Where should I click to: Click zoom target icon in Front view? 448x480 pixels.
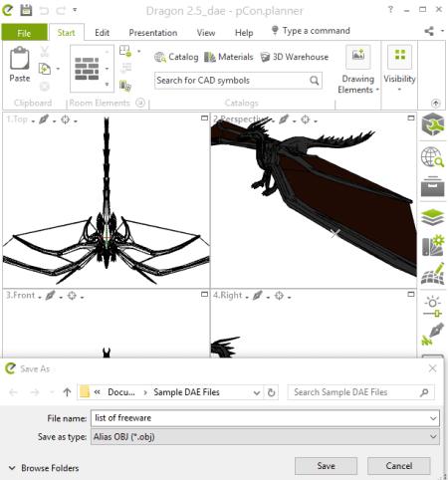coord(72,296)
